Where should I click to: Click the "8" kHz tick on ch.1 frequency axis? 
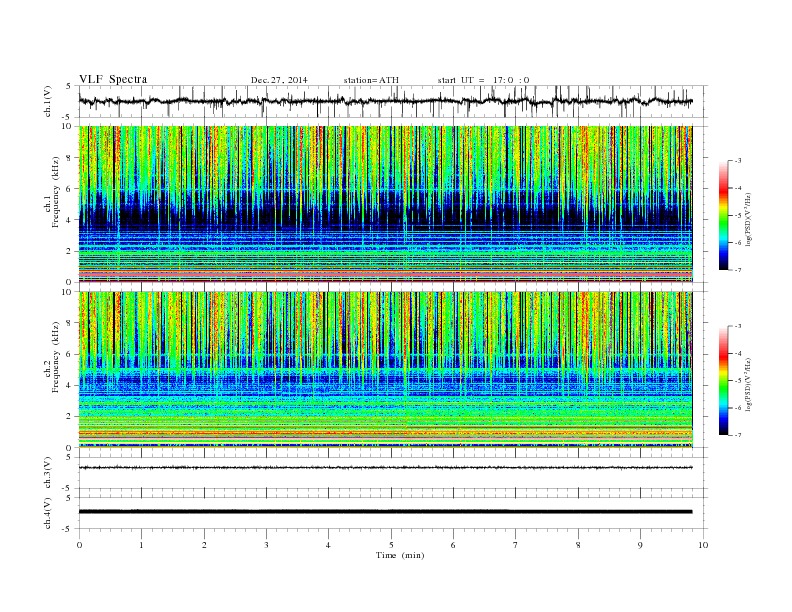pos(69,158)
